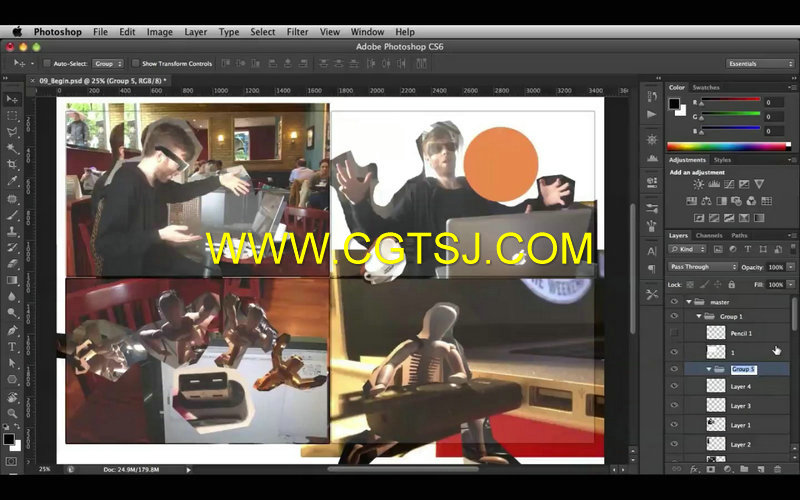Select the Clone Stamp tool
800x500 pixels.
[x=12, y=231]
